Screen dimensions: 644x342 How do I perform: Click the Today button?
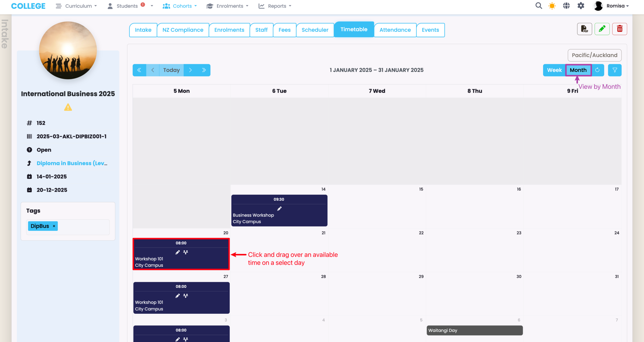tap(171, 70)
